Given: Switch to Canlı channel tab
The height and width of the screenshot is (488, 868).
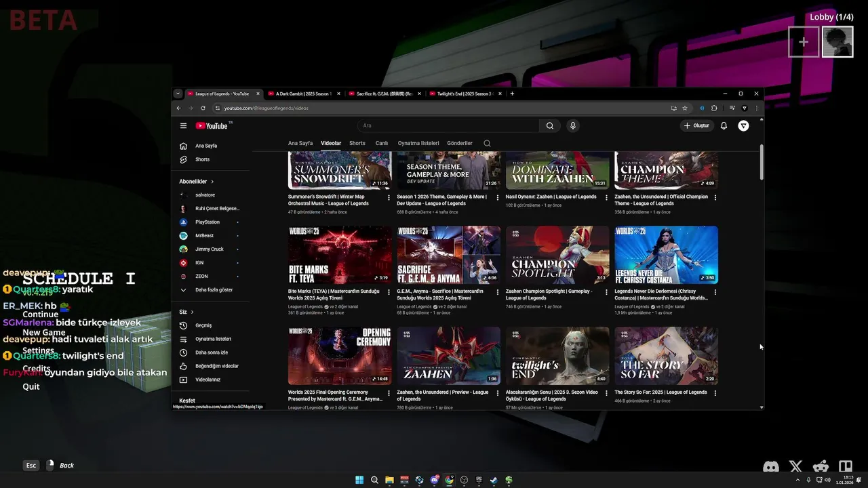Looking at the screenshot, I should 382,143.
